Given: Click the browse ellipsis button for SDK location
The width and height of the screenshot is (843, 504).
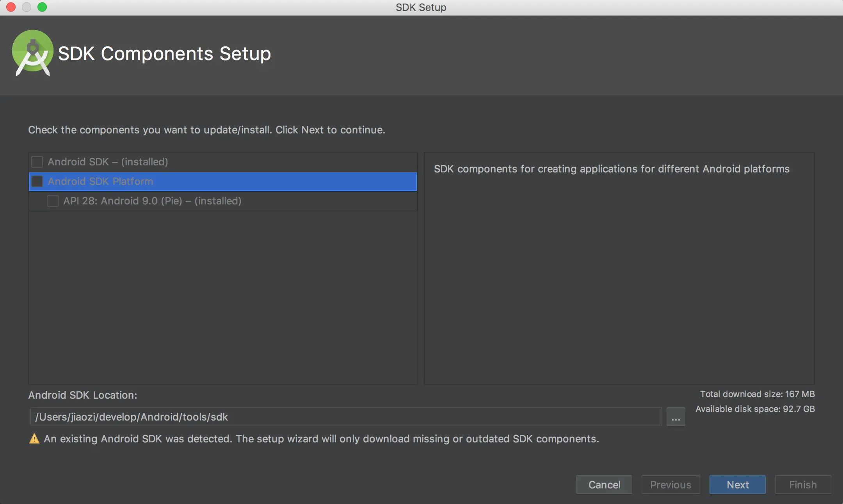Looking at the screenshot, I should pos(676,417).
